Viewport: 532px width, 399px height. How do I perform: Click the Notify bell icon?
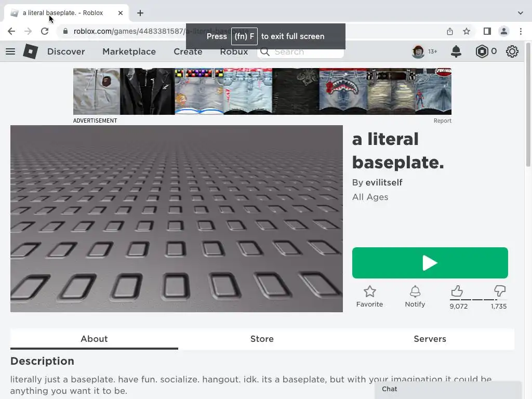pos(415,291)
